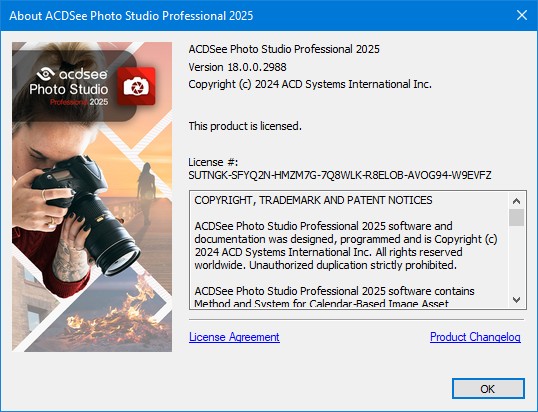Click the 'Unauthorized duplication strictly prohibited' line

353,265
